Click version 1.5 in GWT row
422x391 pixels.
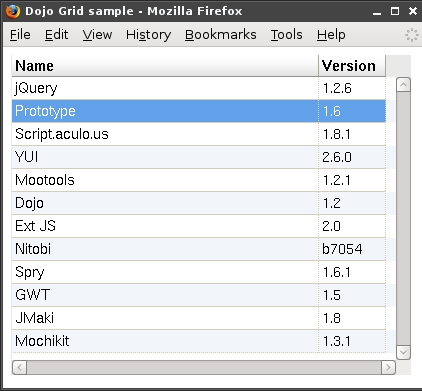(352, 295)
